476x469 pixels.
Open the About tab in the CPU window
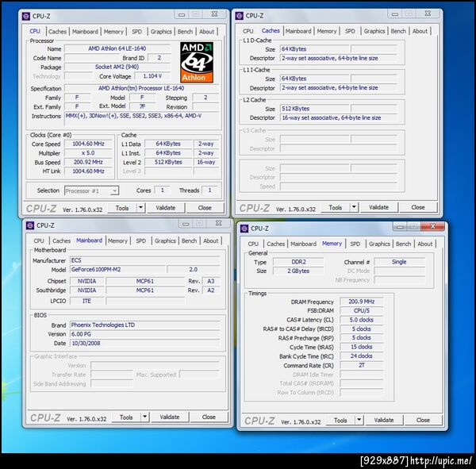pos(207,32)
